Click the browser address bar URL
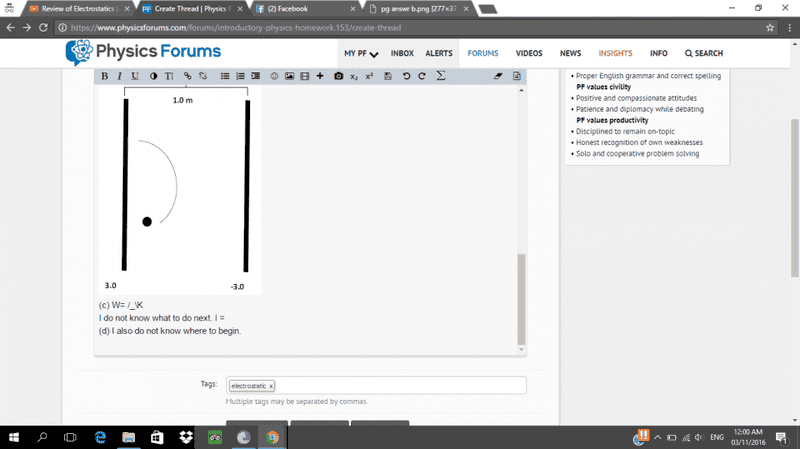Image resolution: width=800 pixels, height=449 pixels. click(x=235, y=28)
